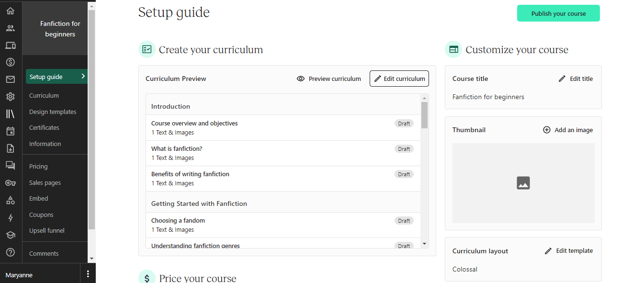Screen dimensions: 644x283
Task: Select Curriculum in the course menu
Action: [x=44, y=95]
